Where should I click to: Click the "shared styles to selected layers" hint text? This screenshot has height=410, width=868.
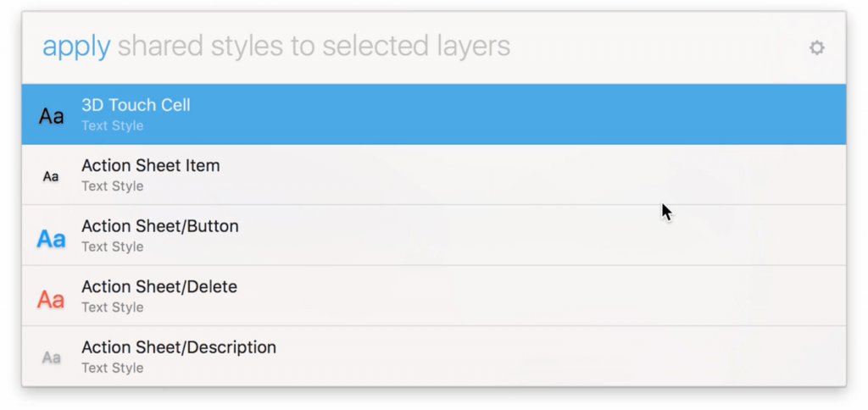coord(314,47)
